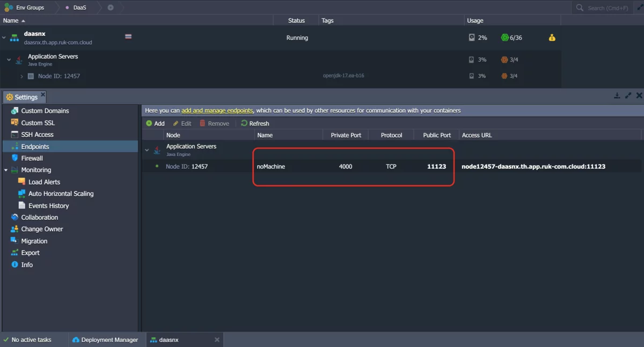This screenshot has height=347, width=644.
Task: Click the Export icon in sidebar
Action: click(x=14, y=253)
